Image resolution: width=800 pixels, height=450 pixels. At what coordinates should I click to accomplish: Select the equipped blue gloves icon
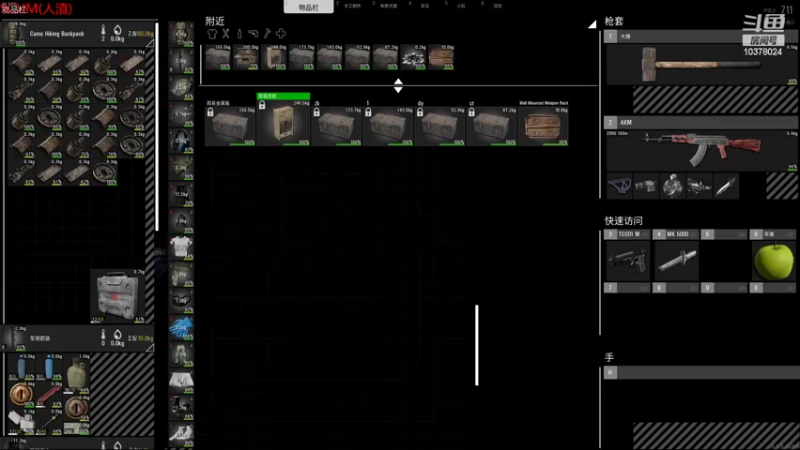181,328
